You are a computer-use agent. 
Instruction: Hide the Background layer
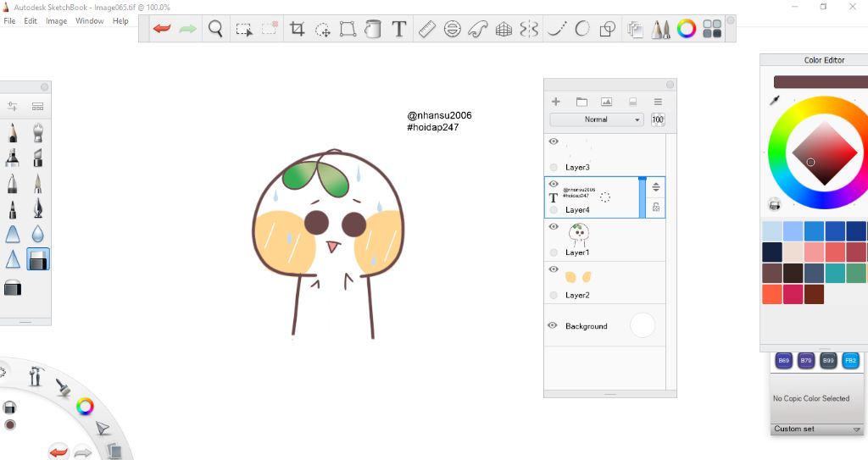coord(553,325)
